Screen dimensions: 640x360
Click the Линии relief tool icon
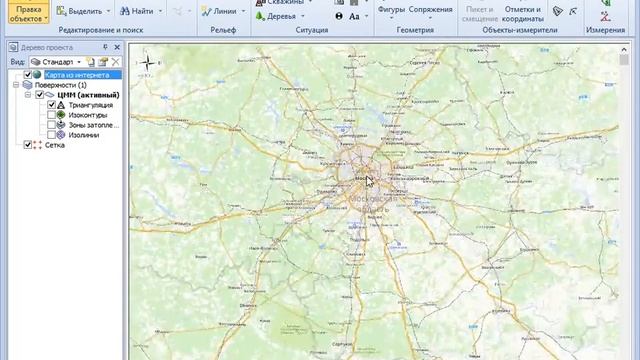pos(206,11)
